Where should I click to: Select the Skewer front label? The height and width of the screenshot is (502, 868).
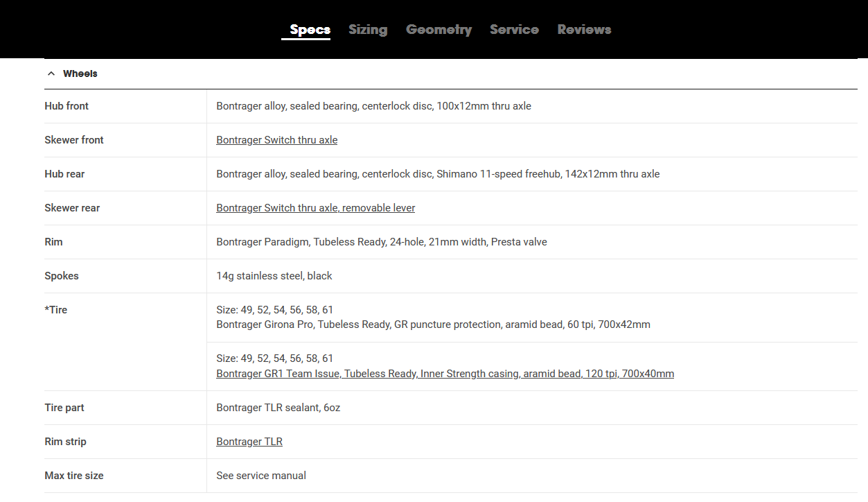(x=74, y=140)
